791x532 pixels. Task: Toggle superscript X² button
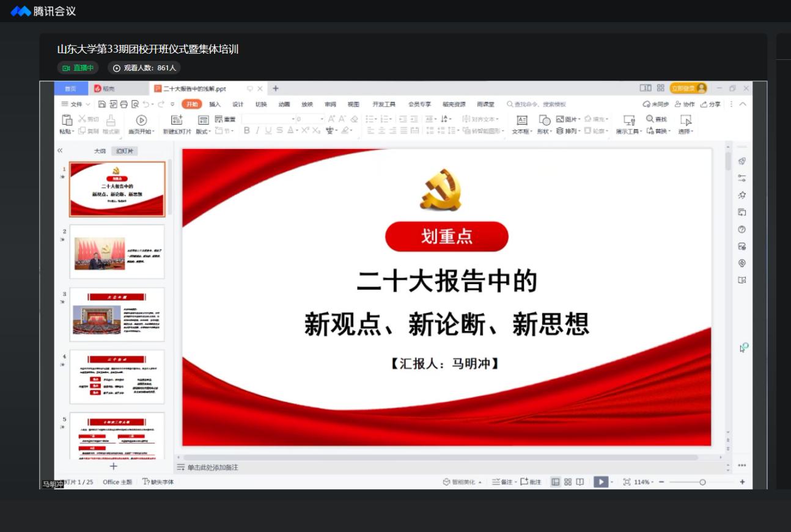coord(305,130)
